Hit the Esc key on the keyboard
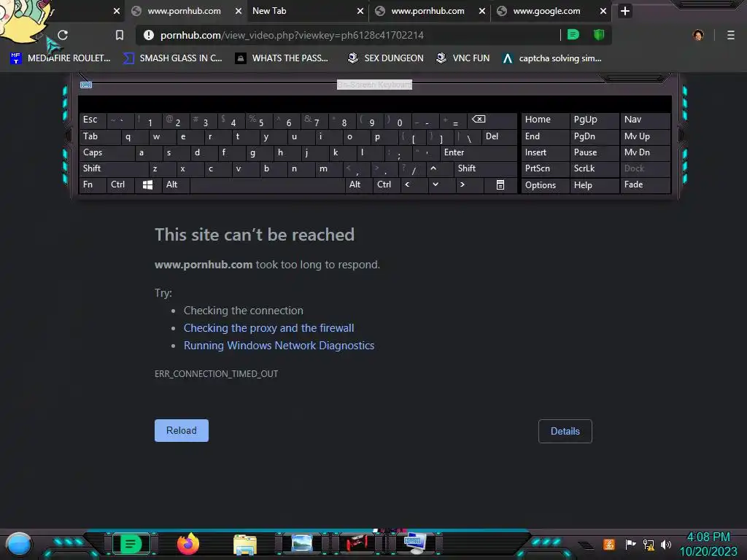747x560 pixels. (x=93, y=120)
